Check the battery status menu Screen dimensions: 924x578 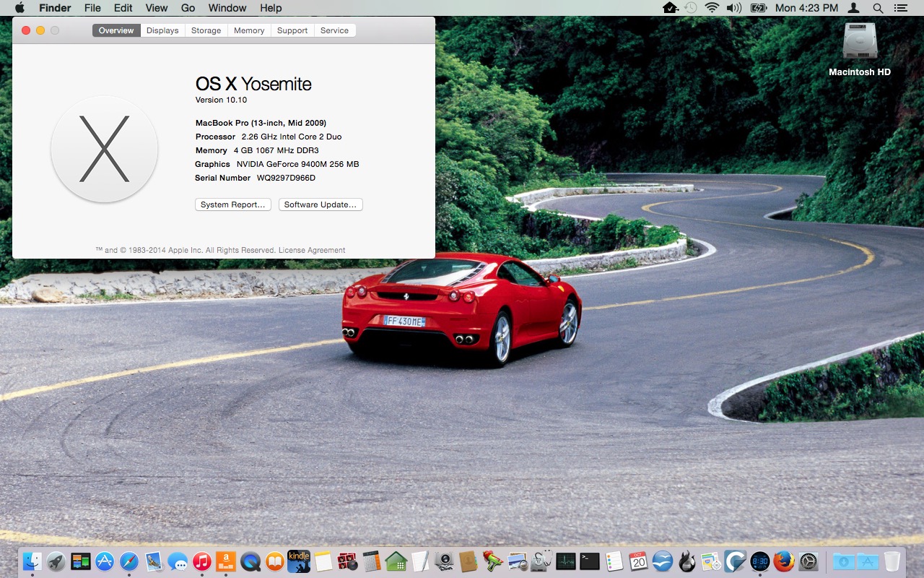coord(758,8)
